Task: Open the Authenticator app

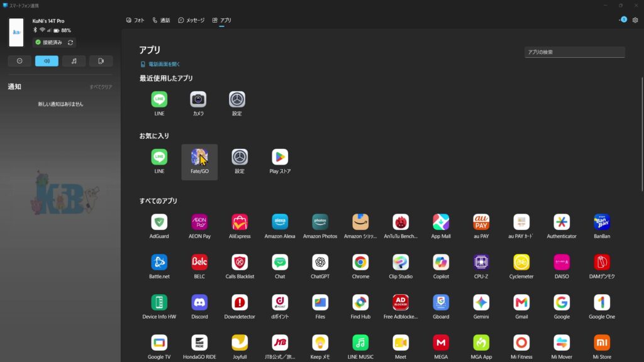Action: [x=562, y=222]
